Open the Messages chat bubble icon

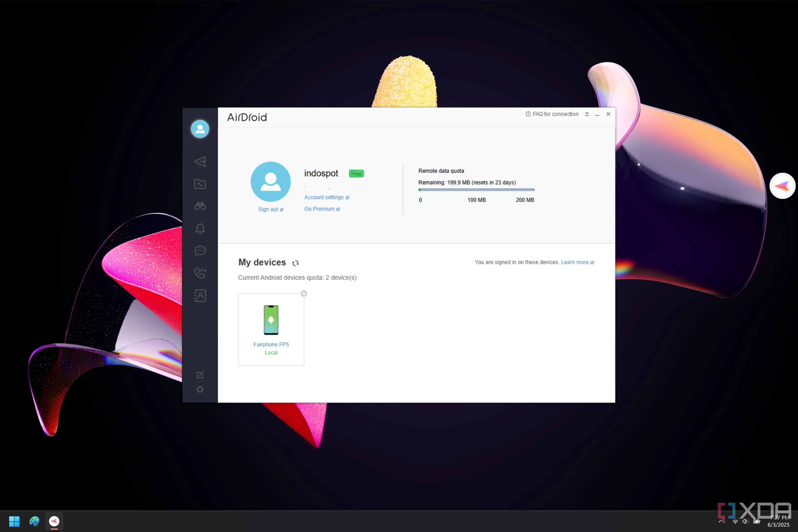coord(200,251)
